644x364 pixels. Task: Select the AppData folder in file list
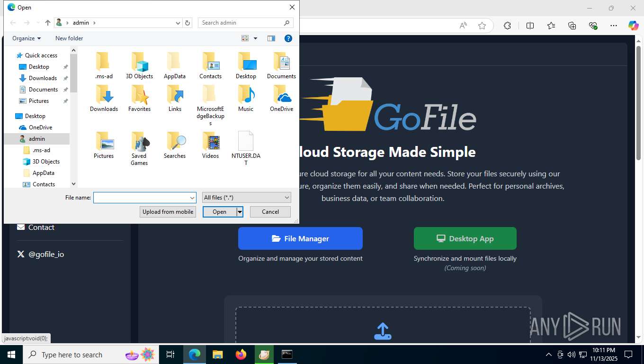click(x=175, y=66)
